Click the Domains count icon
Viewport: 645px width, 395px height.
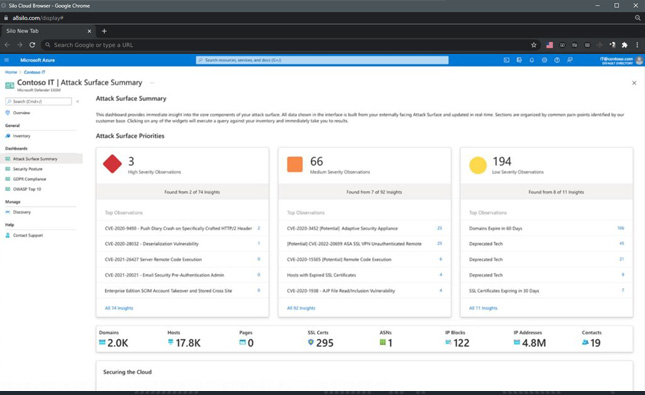point(102,342)
